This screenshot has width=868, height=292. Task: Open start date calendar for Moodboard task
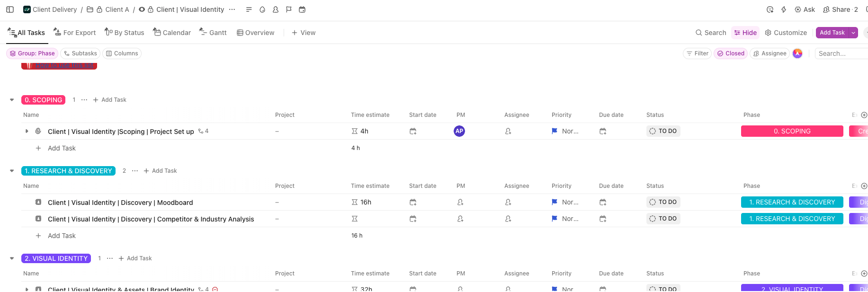pos(413,202)
